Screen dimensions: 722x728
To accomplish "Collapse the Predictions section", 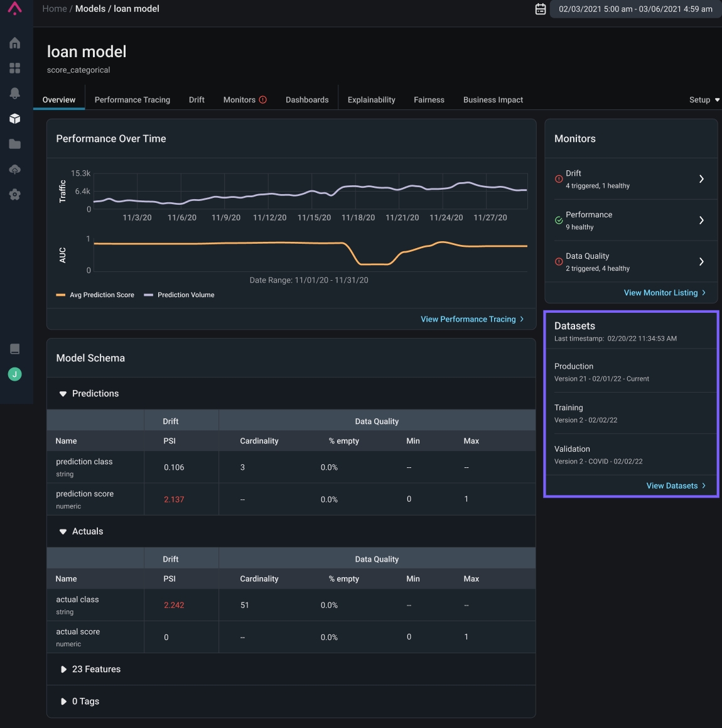I will 63,394.
